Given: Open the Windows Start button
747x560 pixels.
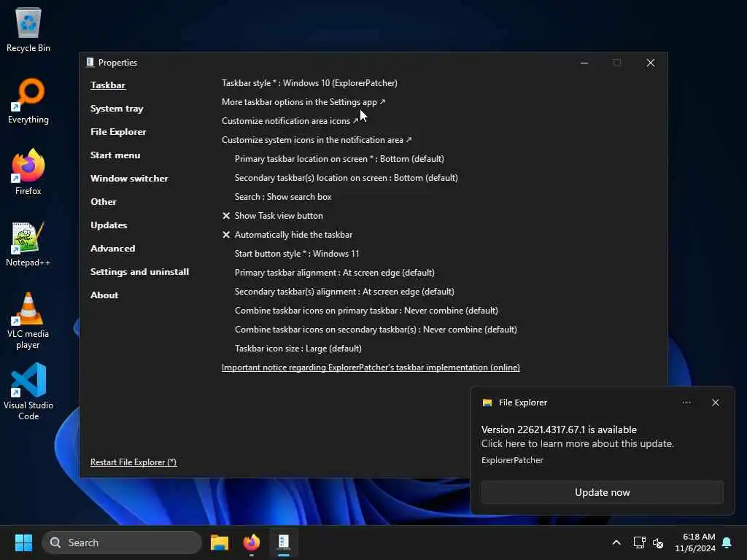Looking at the screenshot, I should tap(23, 542).
